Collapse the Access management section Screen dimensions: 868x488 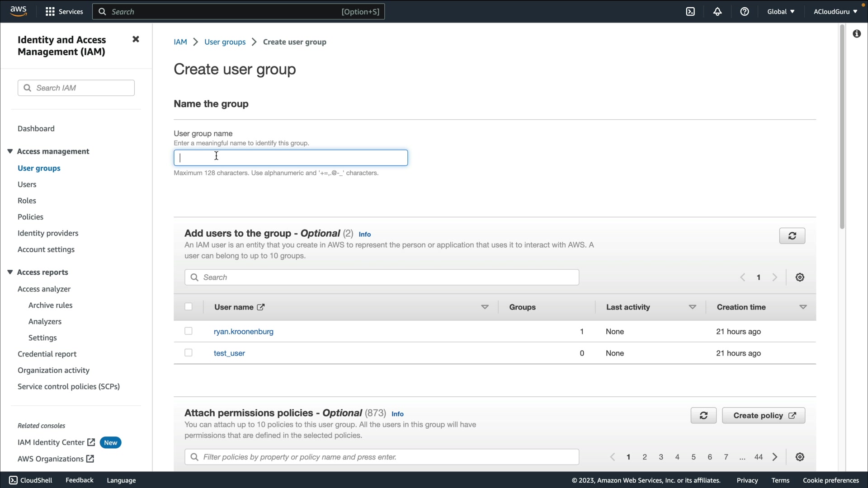click(10, 151)
